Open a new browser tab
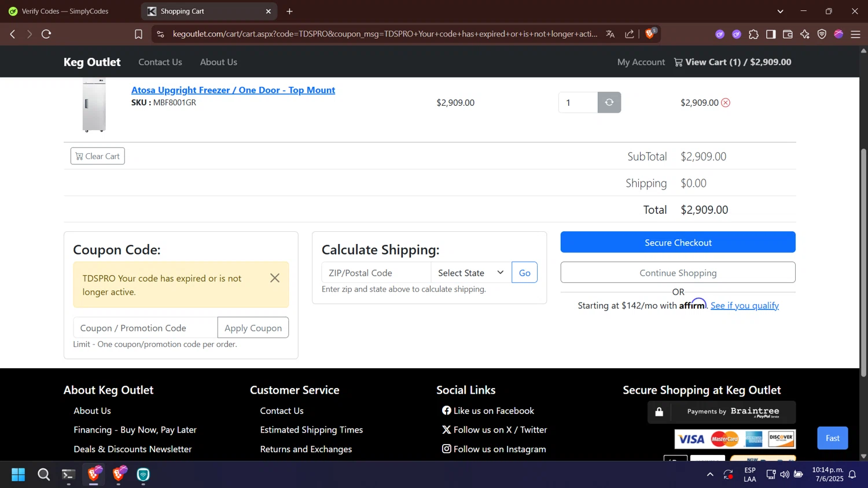868x488 pixels. [x=289, y=11]
